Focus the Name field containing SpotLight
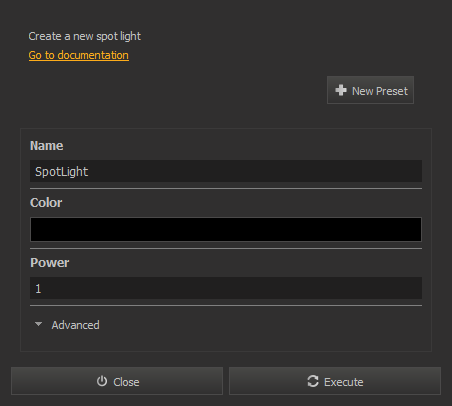The width and height of the screenshot is (452, 406). click(226, 171)
